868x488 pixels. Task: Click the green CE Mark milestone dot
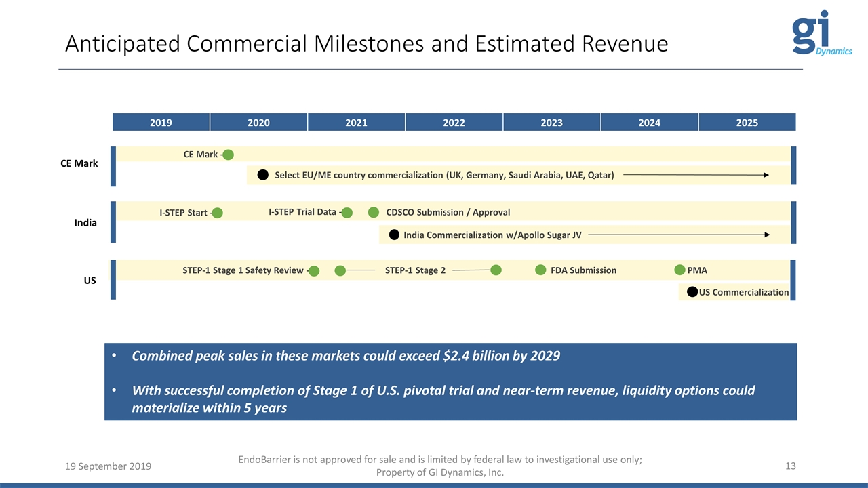(229, 155)
